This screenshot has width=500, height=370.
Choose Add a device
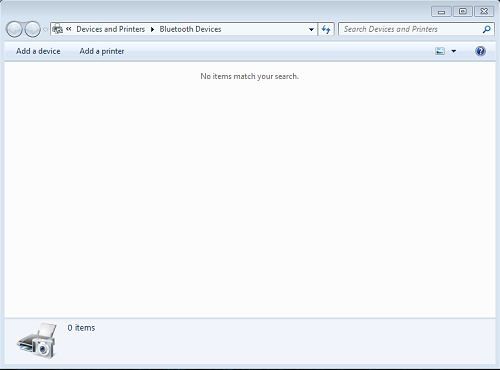point(38,51)
